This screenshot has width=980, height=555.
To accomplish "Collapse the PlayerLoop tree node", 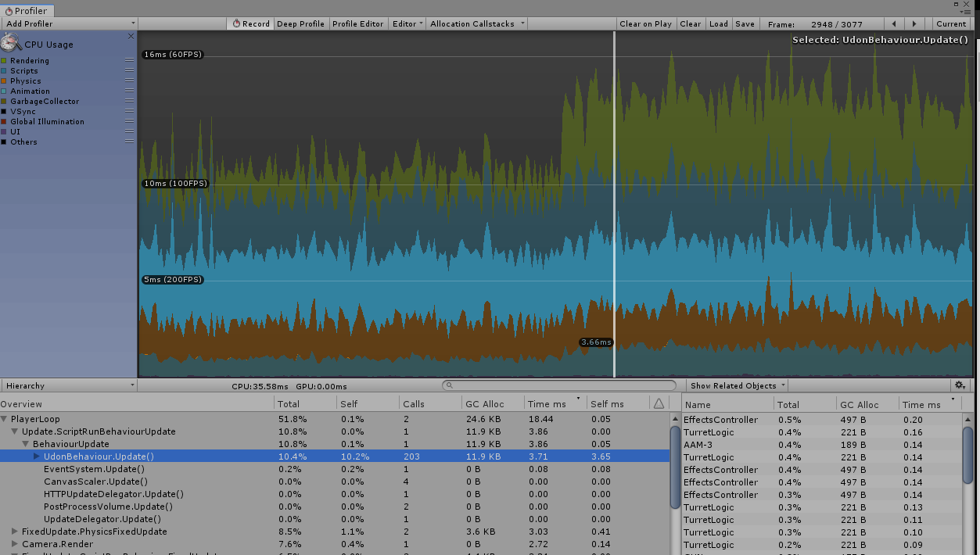I will 5,419.
